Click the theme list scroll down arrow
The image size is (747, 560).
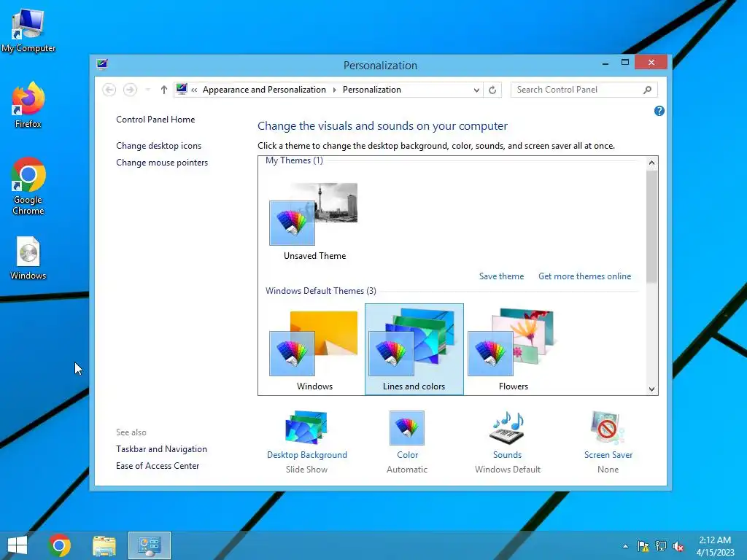(651, 389)
